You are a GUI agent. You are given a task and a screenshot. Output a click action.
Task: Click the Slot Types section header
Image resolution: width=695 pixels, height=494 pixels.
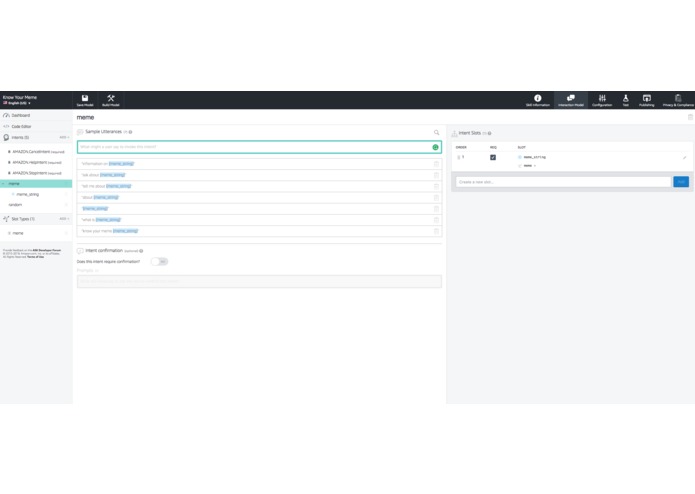pyautogui.click(x=23, y=219)
